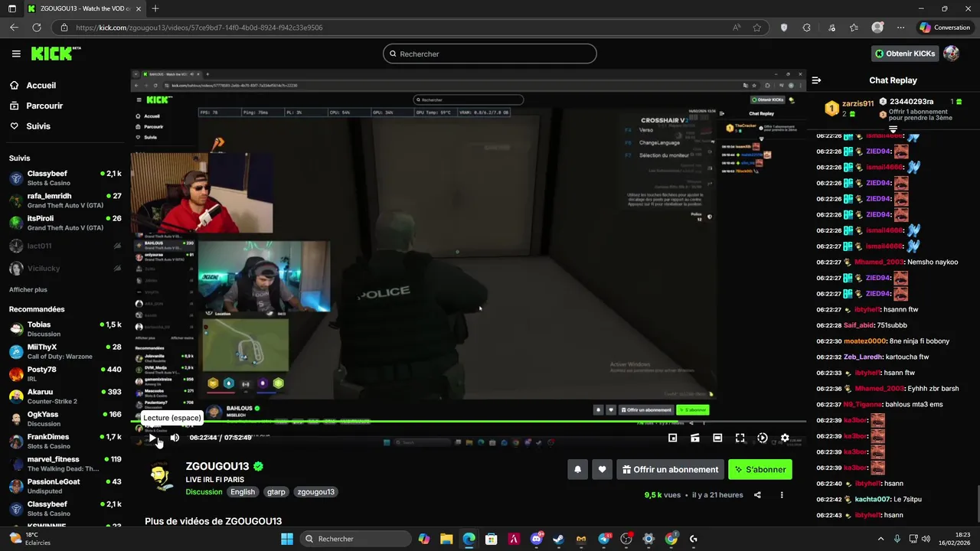Click the Obtenir KICKs button
Image resolution: width=980 pixels, height=551 pixels.
tap(905, 54)
